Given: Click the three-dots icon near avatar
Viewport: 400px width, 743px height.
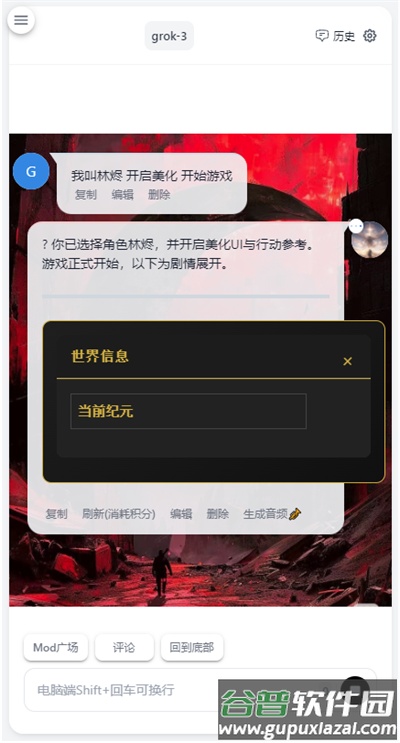Looking at the screenshot, I should pyautogui.click(x=356, y=227).
